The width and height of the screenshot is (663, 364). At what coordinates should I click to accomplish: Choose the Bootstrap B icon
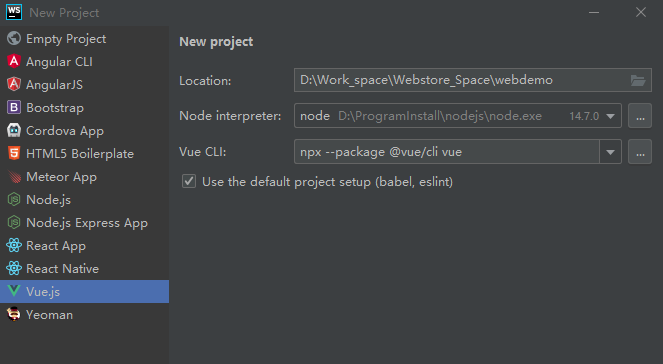pyautogui.click(x=14, y=107)
